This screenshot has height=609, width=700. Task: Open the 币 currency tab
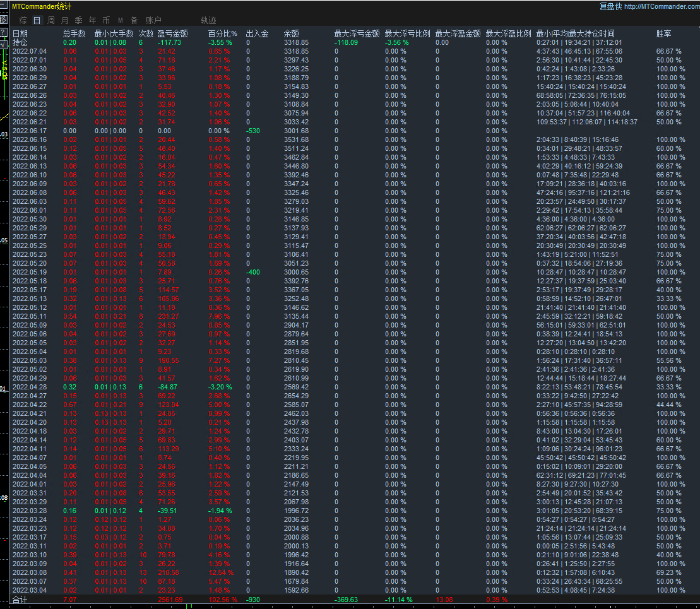pos(106,20)
